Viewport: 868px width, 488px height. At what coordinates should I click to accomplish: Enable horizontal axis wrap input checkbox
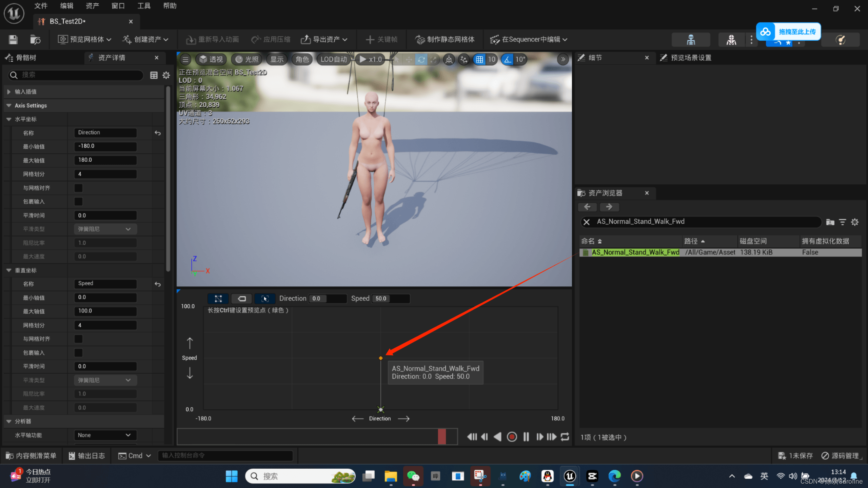tap(78, 202)
